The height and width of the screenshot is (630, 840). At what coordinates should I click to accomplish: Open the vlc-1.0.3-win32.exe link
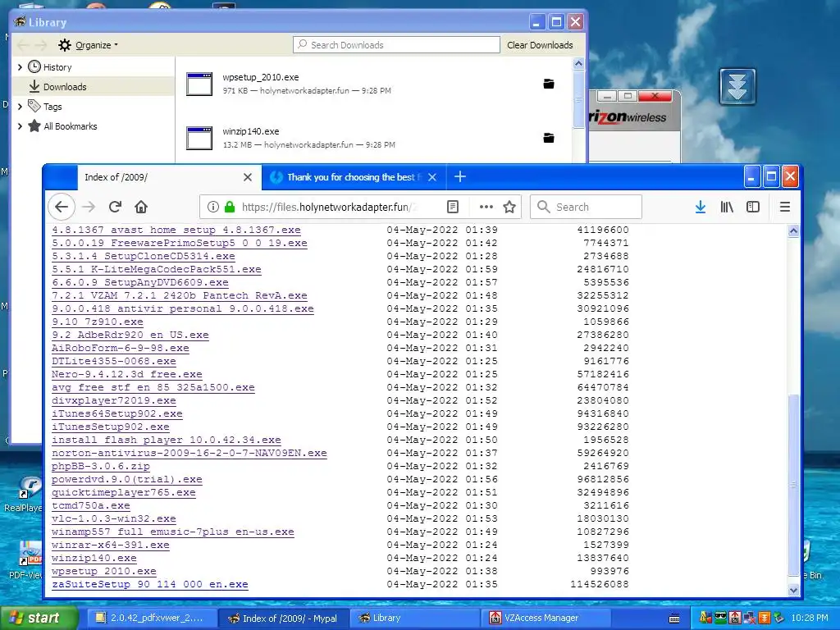(x=113, y=518)
